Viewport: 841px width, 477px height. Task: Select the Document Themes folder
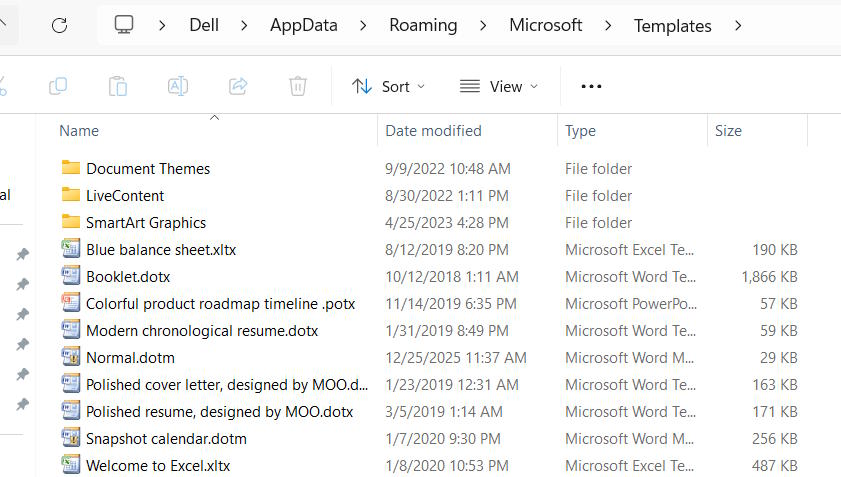(x=148, y=168)
